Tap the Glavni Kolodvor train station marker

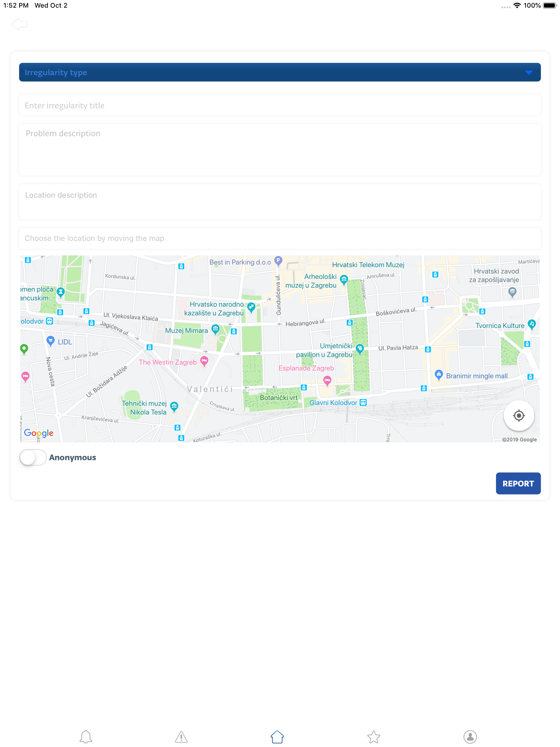pos(363,402)
